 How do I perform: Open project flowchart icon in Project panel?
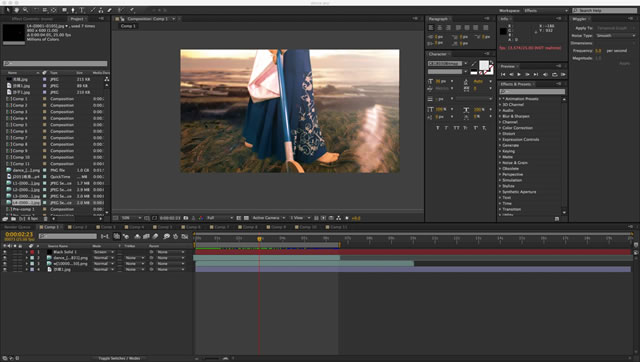point(107,79)
